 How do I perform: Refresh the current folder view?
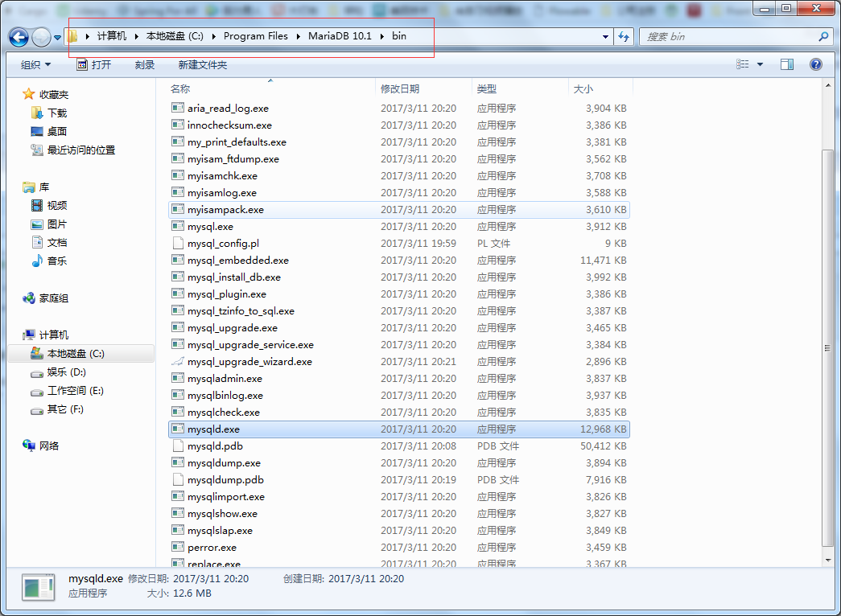coord(624,36)
